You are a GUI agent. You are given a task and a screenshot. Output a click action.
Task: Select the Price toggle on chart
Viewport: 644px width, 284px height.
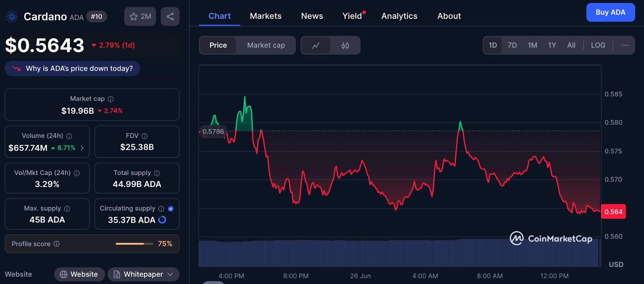[x=218, y=45]
